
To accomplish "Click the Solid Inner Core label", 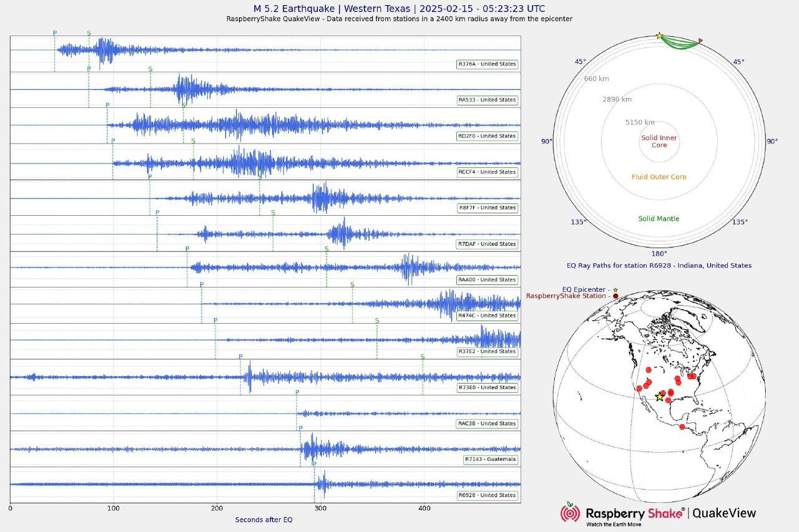I will point(659,142).
